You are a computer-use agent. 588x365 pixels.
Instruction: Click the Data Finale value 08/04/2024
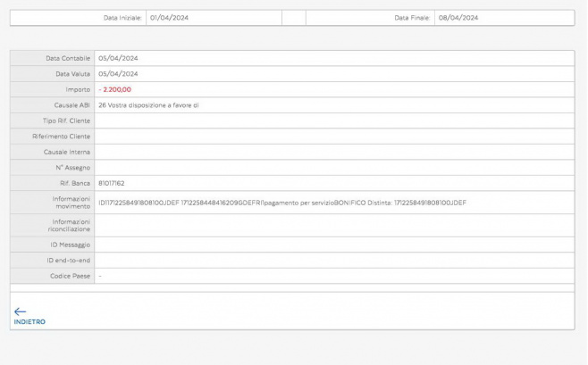point(458,18)
